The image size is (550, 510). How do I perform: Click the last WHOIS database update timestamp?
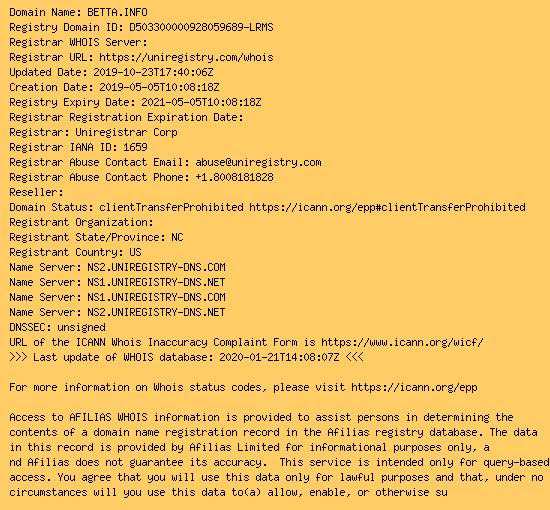279,357
